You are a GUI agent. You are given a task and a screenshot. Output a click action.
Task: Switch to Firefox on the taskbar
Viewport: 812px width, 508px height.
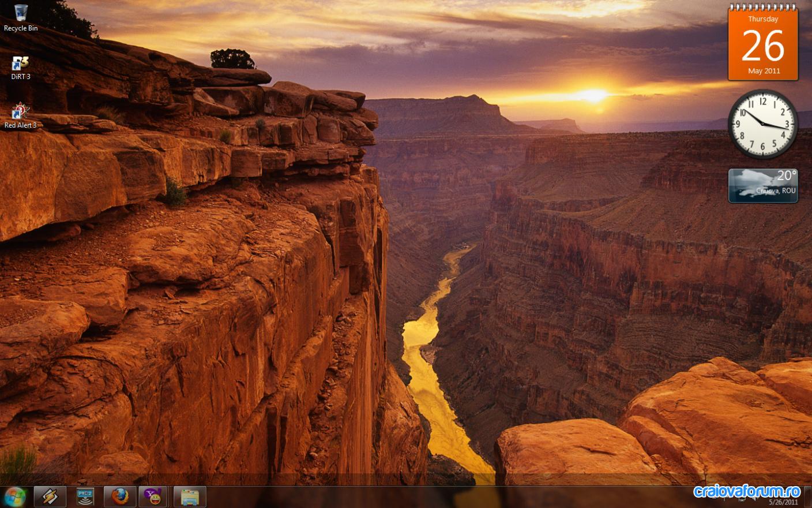(x=120, y=496)
